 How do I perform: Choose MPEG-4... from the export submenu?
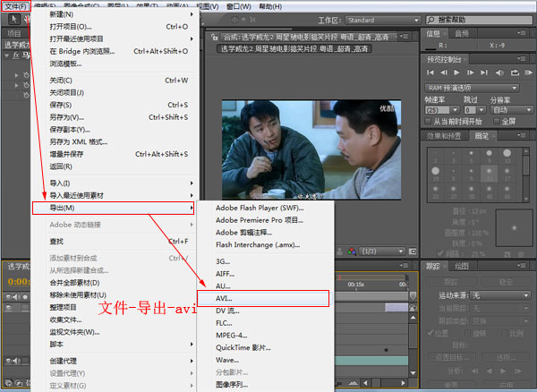coord(265,336)
